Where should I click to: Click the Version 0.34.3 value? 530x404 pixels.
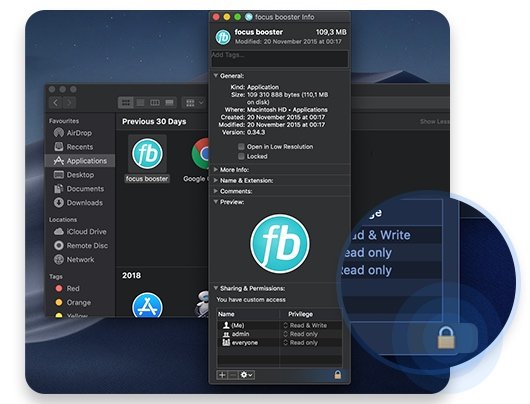click(x=256, y=132)
